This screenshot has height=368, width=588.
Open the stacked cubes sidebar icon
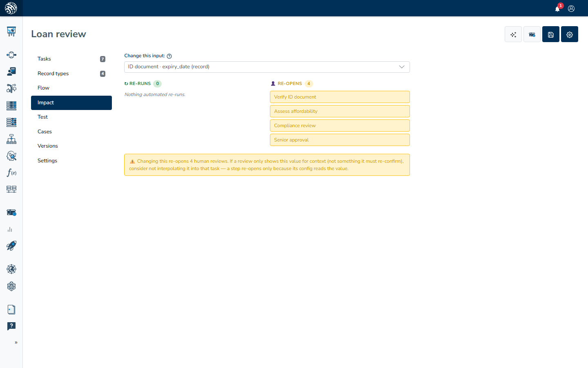click(x=11, y=286)
